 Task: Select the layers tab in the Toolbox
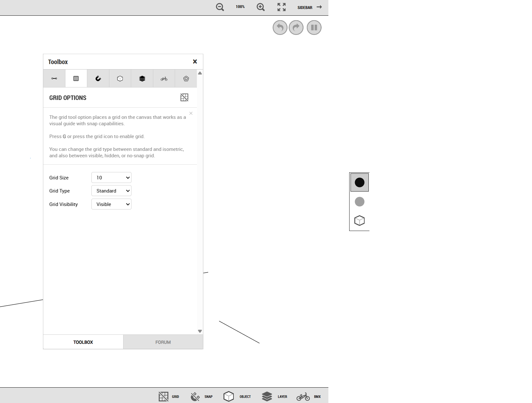tap(142, 78)
